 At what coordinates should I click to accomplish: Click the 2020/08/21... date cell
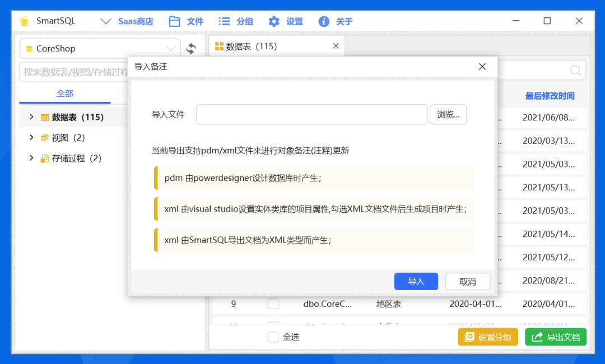click(548, 281)
